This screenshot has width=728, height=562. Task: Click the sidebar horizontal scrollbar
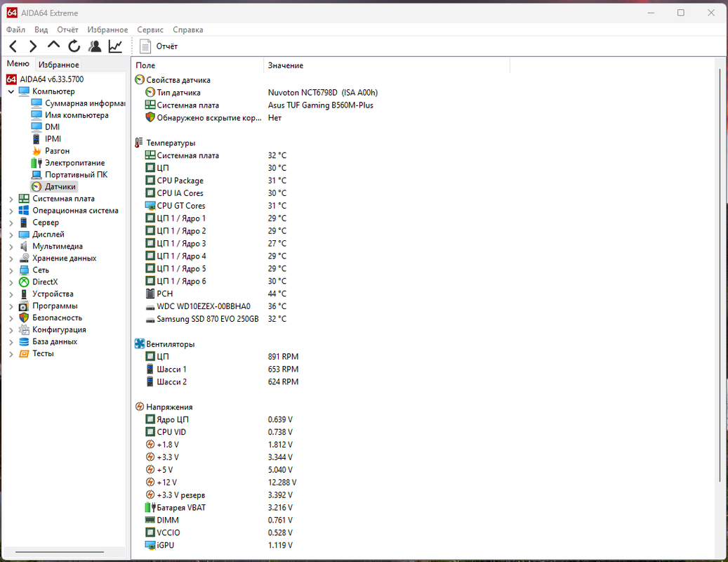coord(60,552)
